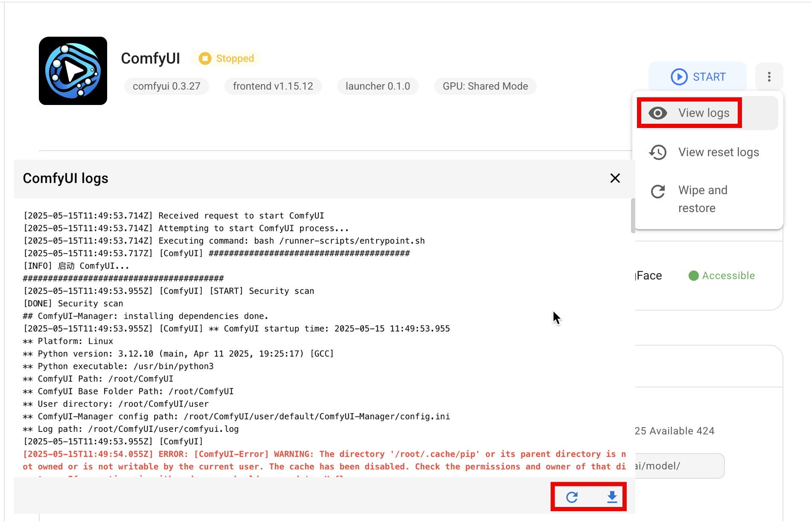The width and height of the screenshot is (812, 524).
Task: Click the GPU: Shared Mode chip
Action: pos(485,86)
